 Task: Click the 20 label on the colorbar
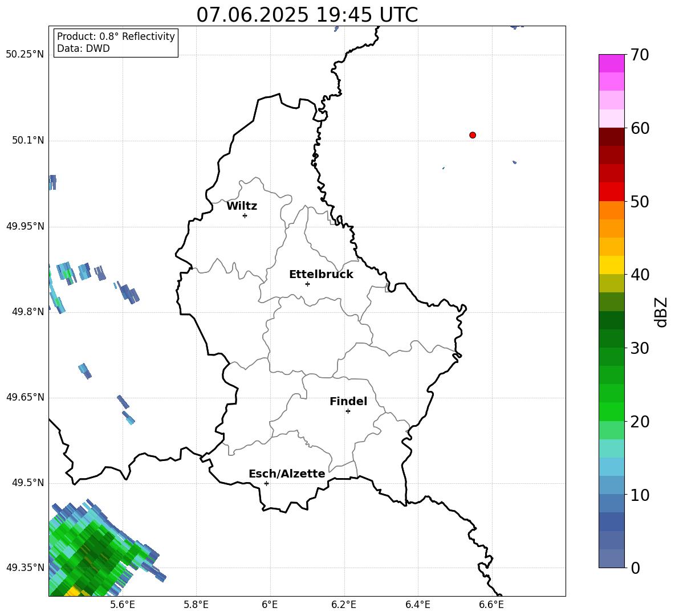tap(640, 422)
